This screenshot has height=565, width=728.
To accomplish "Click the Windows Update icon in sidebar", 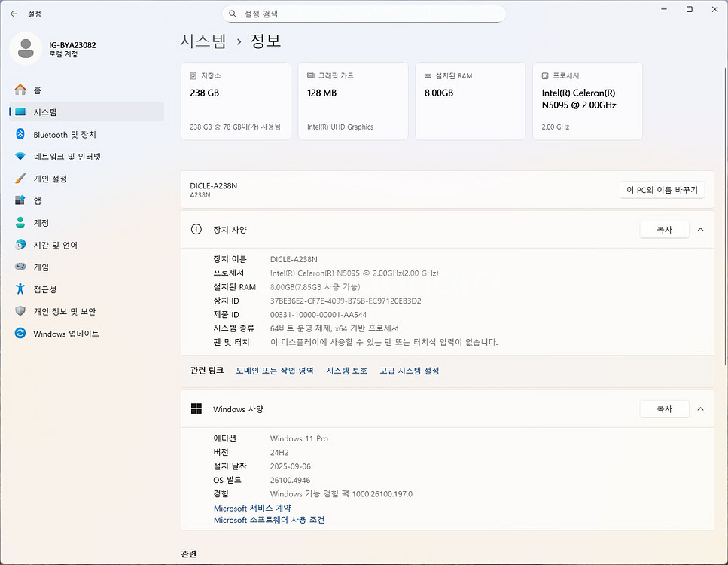I will click(20, 333).
